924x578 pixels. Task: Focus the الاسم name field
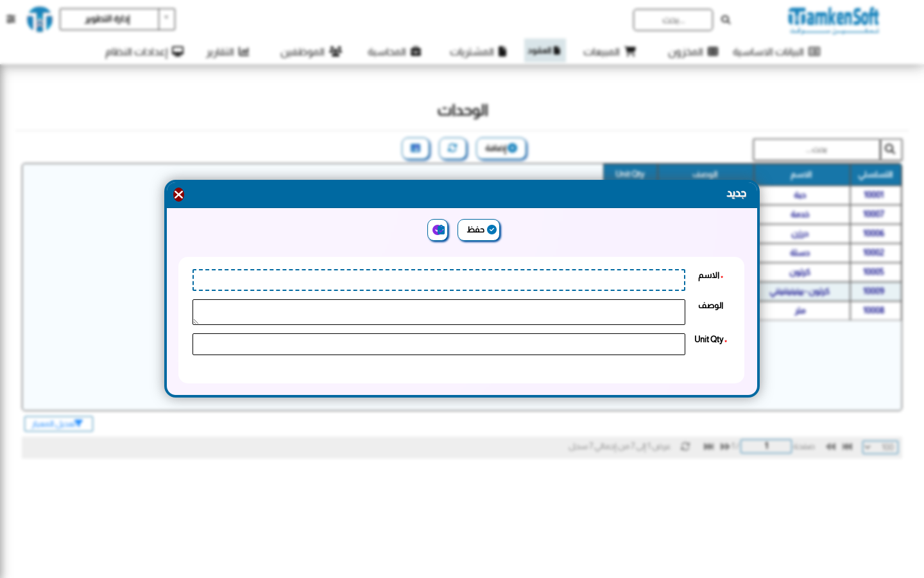coord(439,280)
